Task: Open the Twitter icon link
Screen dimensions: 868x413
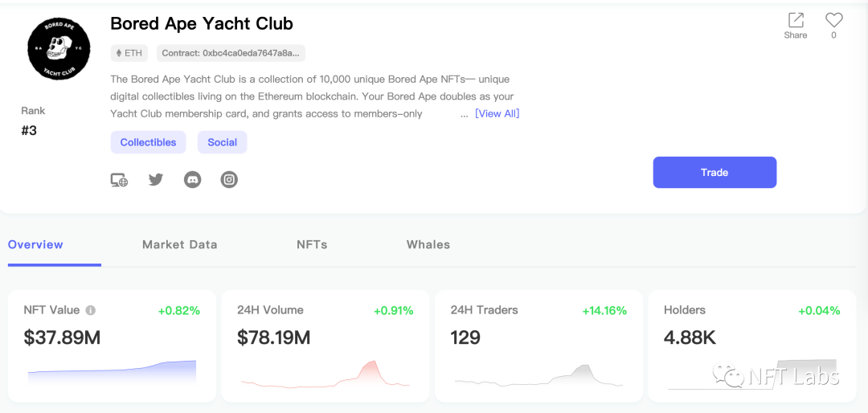Action: click(x=156, y=179)
